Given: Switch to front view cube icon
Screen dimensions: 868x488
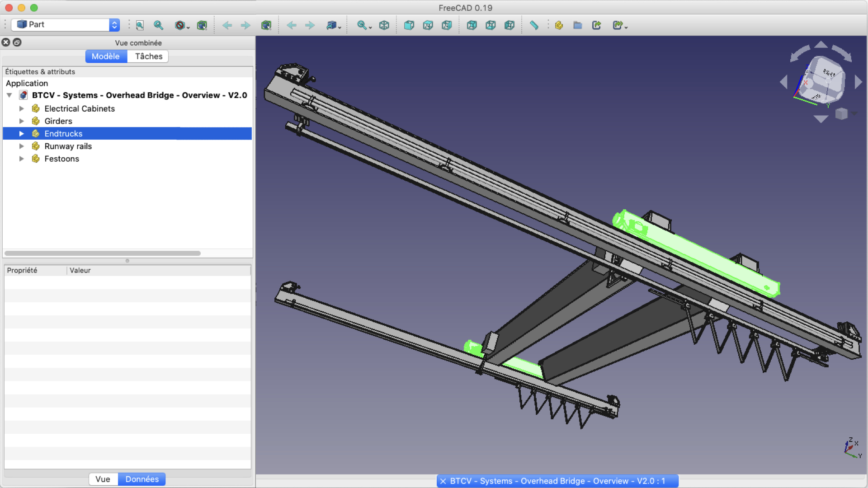Looking at the screenshot, I should (409, 25).
